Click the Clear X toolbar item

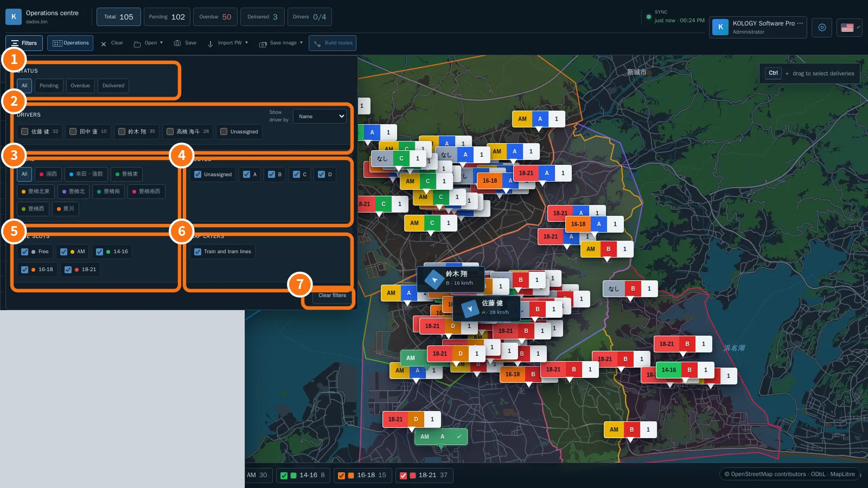[x=112, y=43]
